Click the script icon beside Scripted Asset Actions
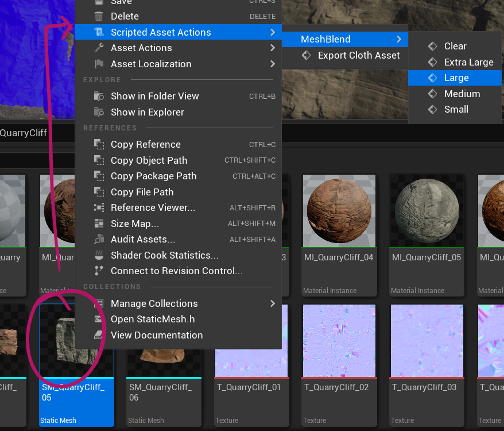 99,32
